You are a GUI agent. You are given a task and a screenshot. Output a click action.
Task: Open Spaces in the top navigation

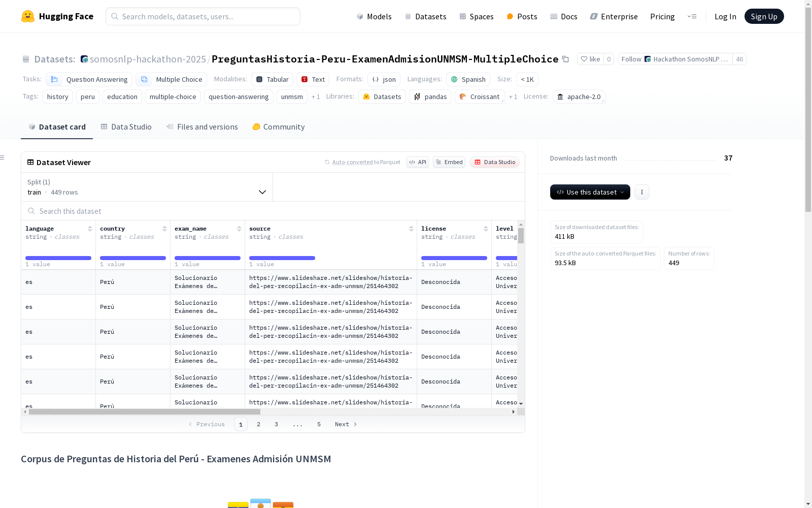(x=477, y=16)
